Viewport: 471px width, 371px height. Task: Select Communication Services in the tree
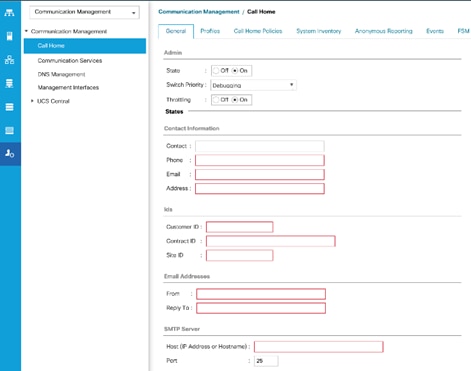[x=70, y=61]
